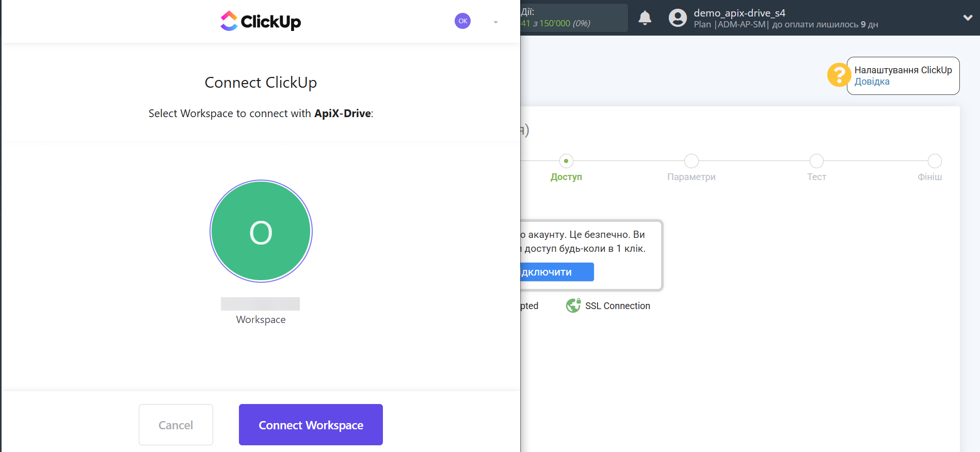Cancel the ClickUp connection

[176, 425]
